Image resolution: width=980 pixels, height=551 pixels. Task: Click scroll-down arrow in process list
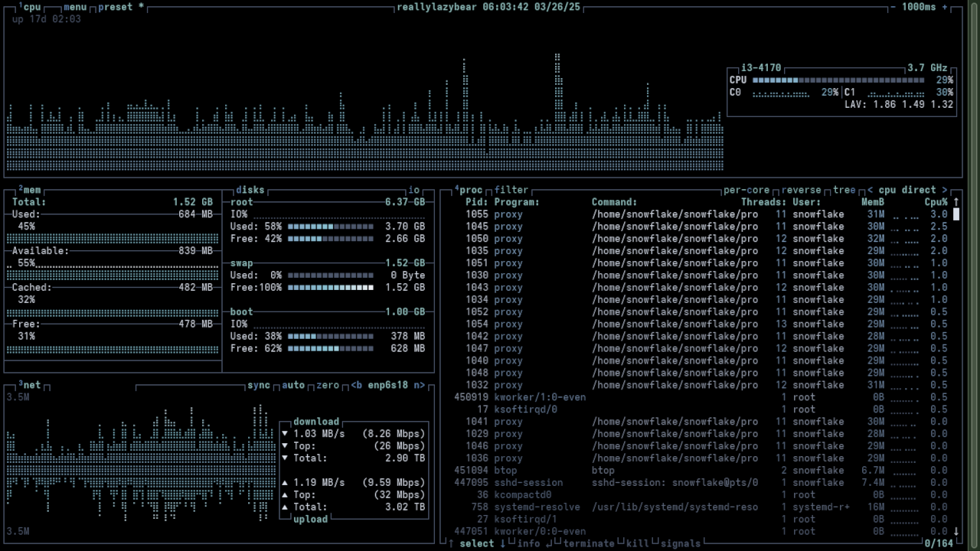[x=956, y=531]
